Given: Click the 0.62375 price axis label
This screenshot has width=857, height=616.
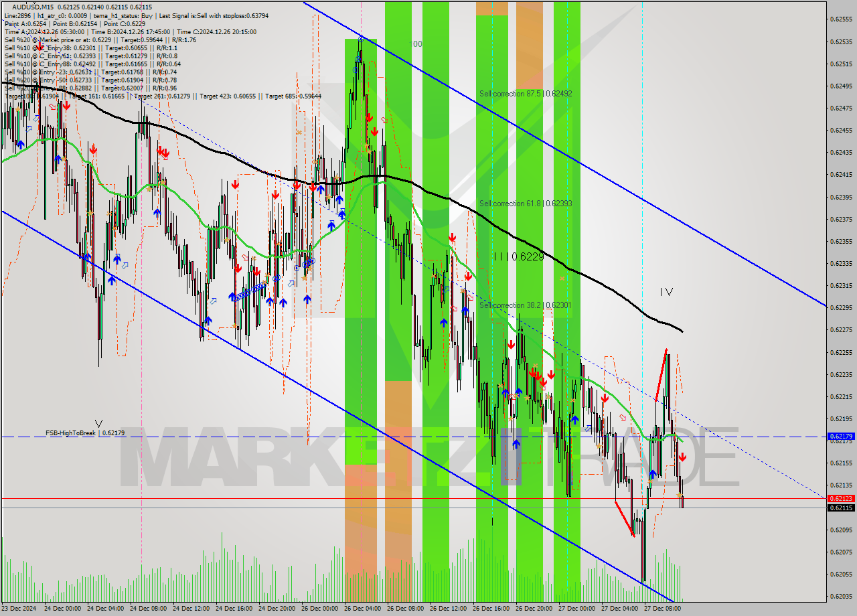Looking at the screenshot, I should coord(842,219).
